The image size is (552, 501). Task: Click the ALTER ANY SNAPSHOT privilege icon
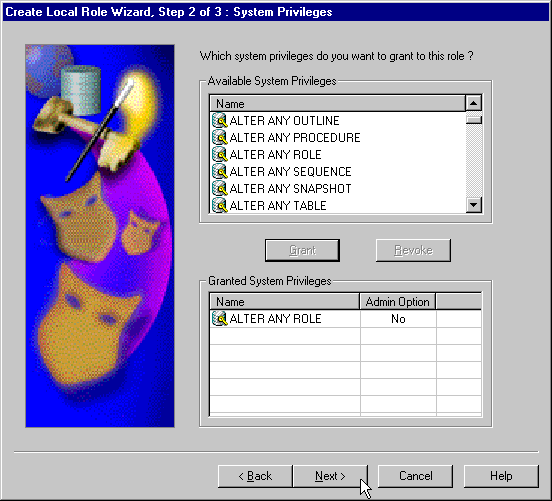(220, 188)
